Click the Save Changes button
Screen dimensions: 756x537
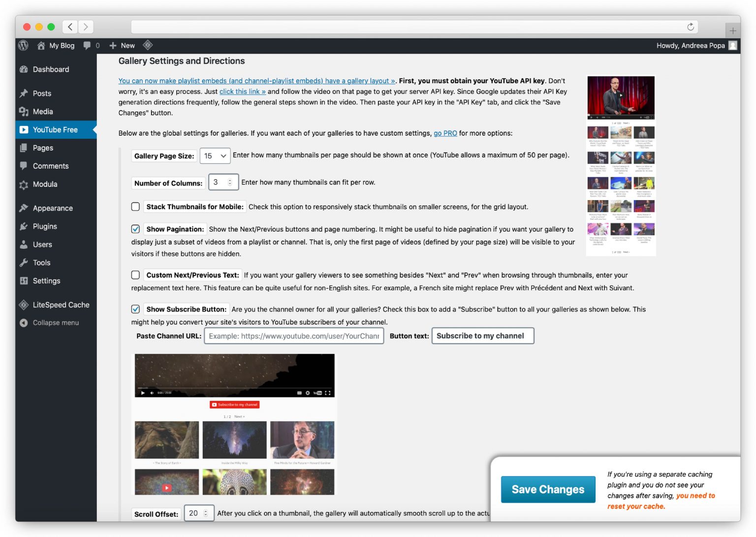coord(548,489)
